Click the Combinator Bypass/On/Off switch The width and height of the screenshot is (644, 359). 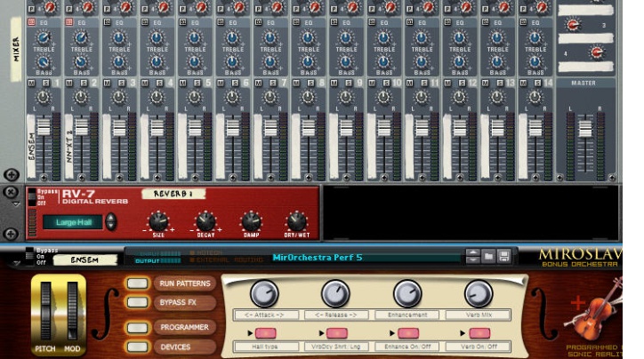pos(29,257)
